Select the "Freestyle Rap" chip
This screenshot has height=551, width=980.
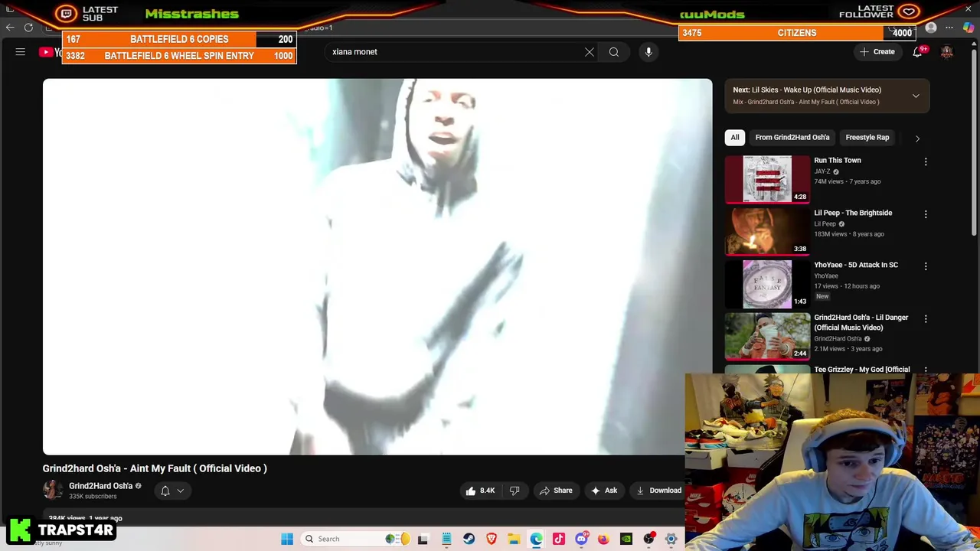click(867, 138)
